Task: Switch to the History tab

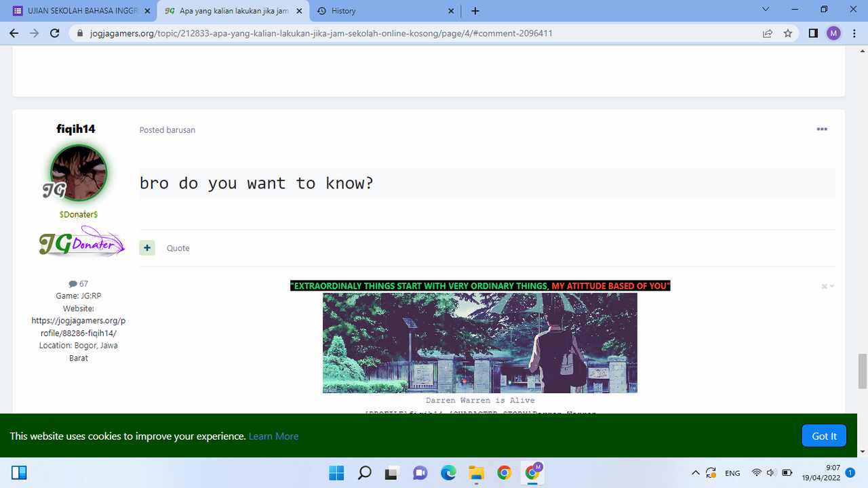Action: point(385,11)
